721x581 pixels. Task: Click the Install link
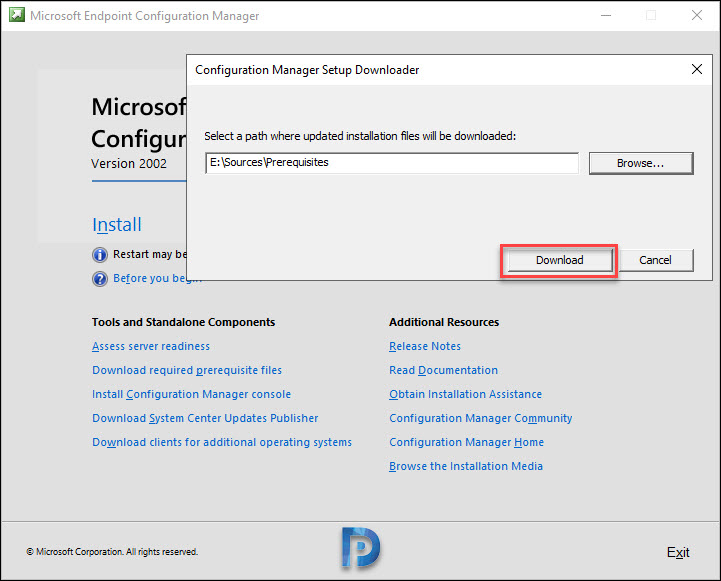click(x=117, y=225)
